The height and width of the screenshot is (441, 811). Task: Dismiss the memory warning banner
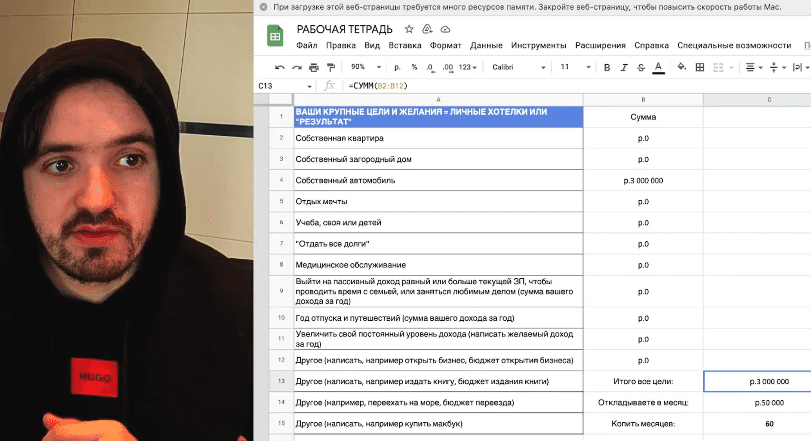[263, 7]
